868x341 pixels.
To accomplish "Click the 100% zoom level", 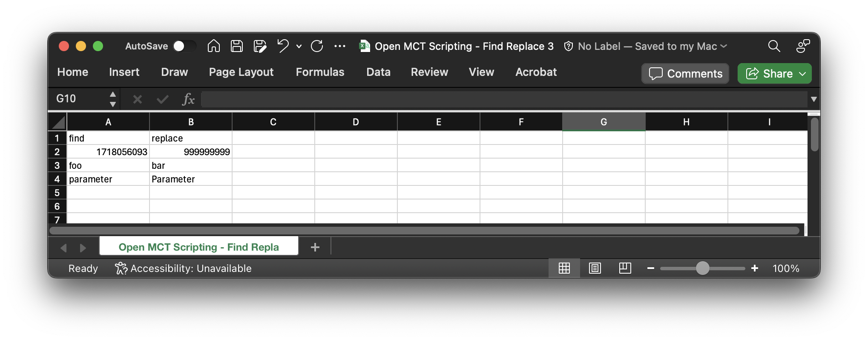I will tap(786, 268).
